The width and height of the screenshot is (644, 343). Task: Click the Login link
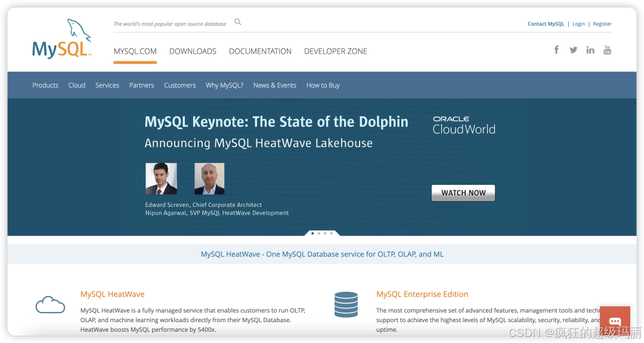pos(578,24)
